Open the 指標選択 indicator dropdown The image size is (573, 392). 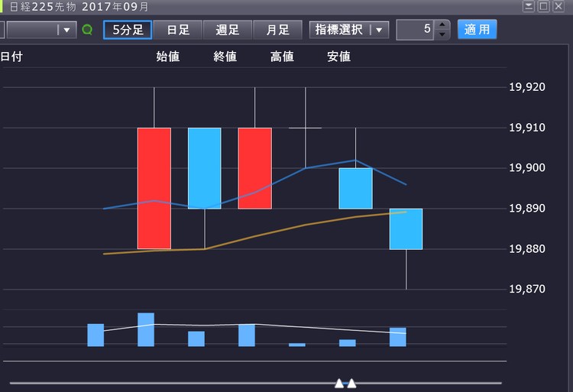(349, 30)
